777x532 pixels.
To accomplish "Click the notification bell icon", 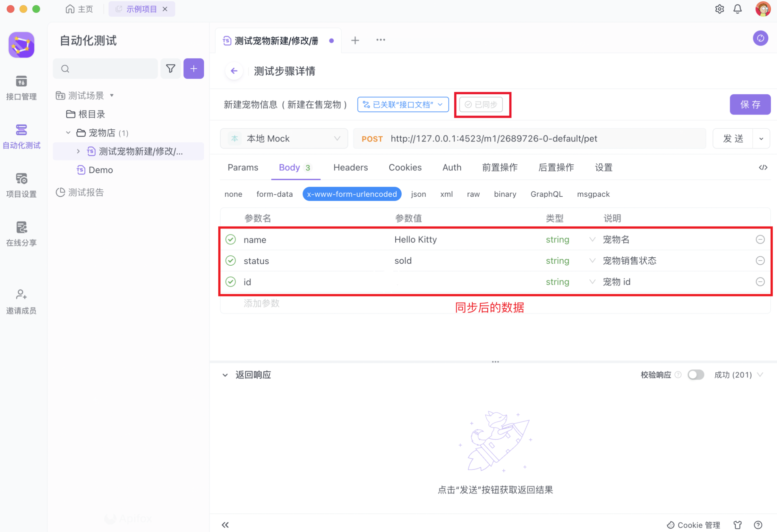I will tap(738, 9).
